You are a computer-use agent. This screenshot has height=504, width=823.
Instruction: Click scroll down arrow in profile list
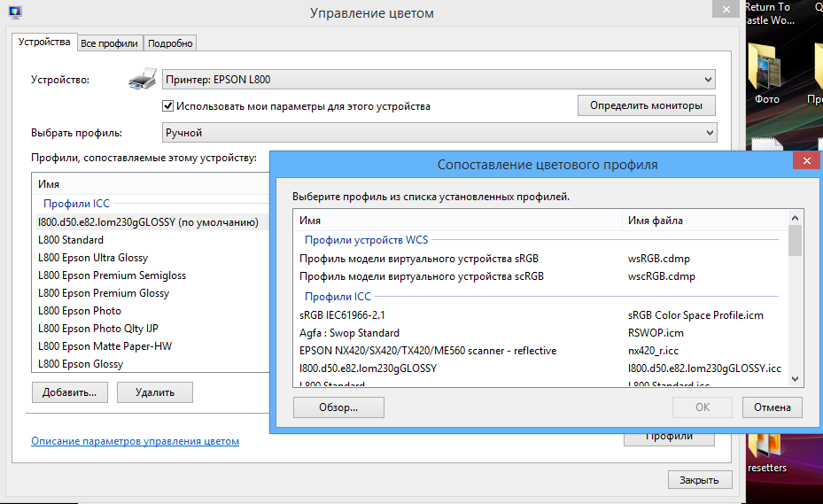796,378
